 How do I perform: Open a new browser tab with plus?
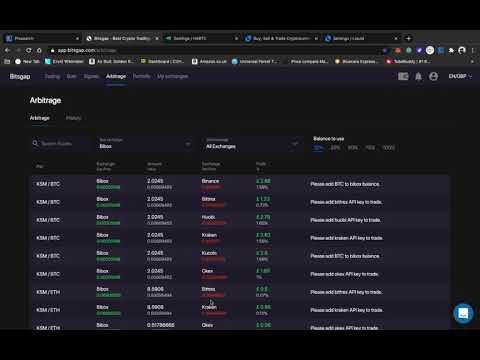tap(408, 38)
